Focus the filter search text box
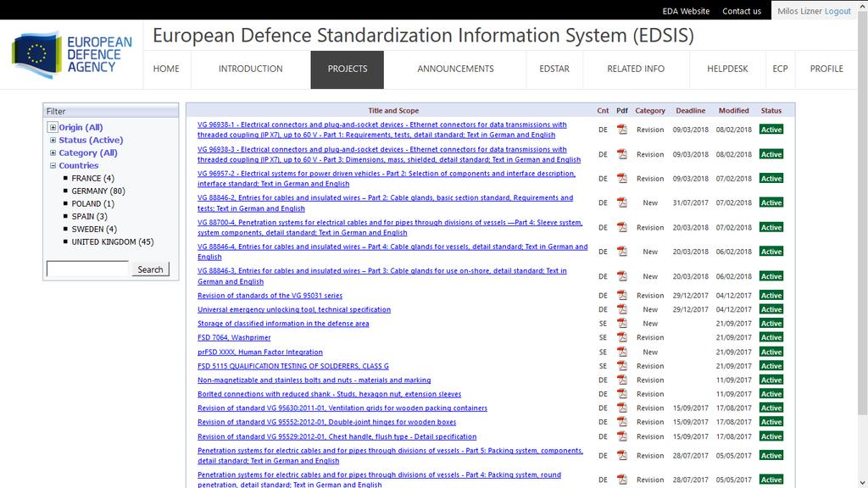The width and height of the screenshot is (868, 488). coord(87,269)
